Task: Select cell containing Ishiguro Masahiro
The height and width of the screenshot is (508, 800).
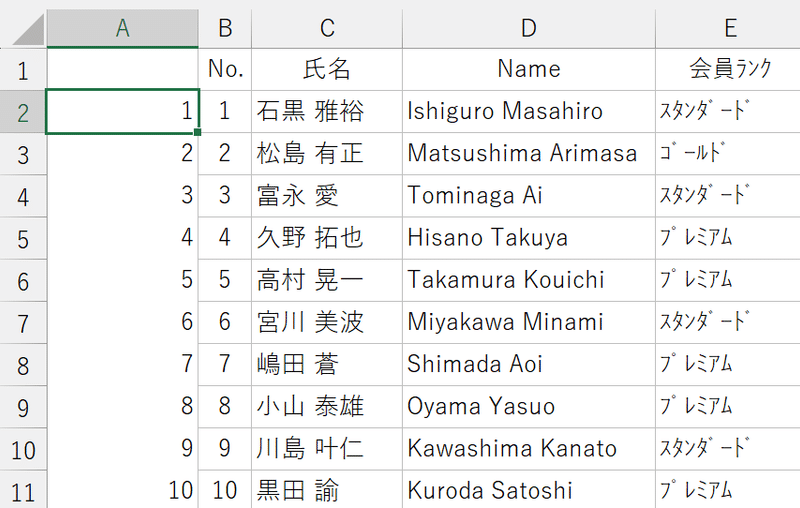Action: pyautogui.click(x=529, y=112)
